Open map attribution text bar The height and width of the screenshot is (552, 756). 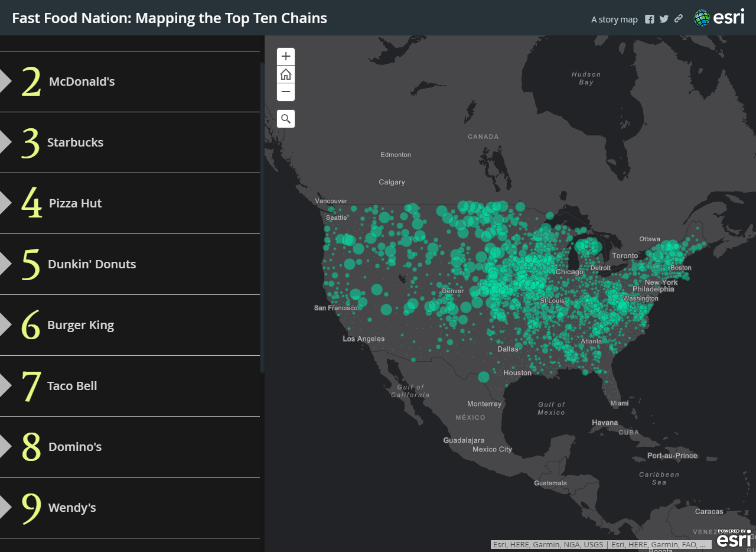[x=599, y=545]
